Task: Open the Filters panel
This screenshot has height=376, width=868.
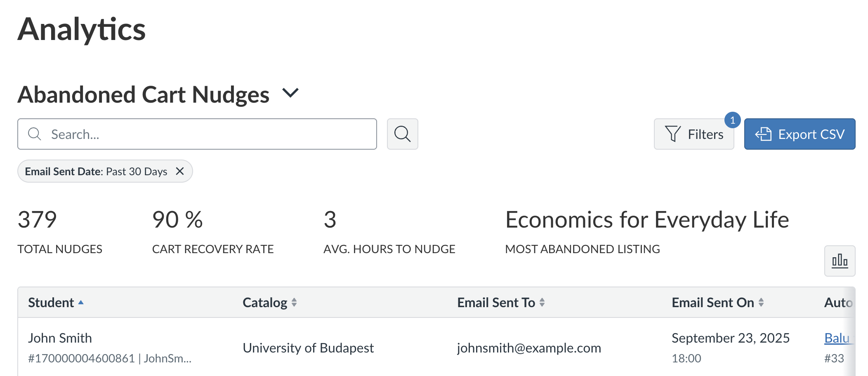Action: [693, 134]
